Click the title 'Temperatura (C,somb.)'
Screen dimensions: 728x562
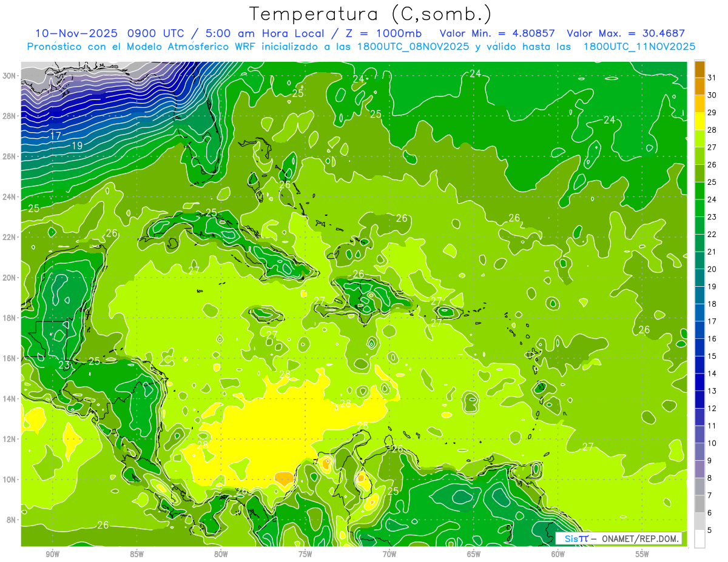[x=371, y=14]
